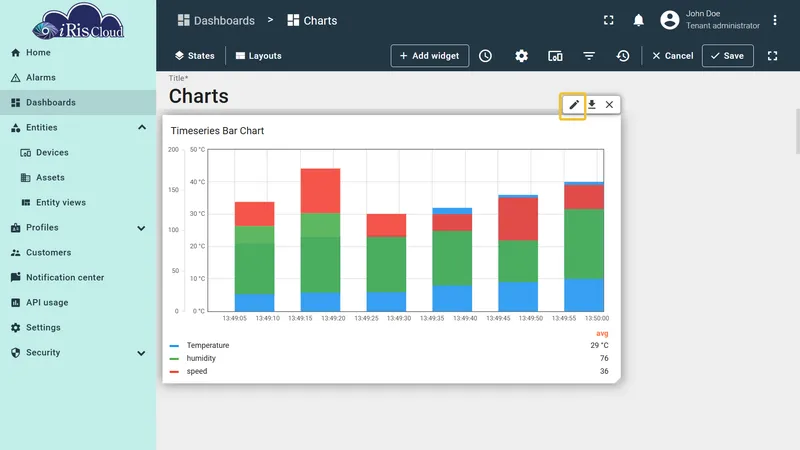This screenshot has width=800, height=450.
Task: Click the blue Temperature legend color
Action: (174, 346)
